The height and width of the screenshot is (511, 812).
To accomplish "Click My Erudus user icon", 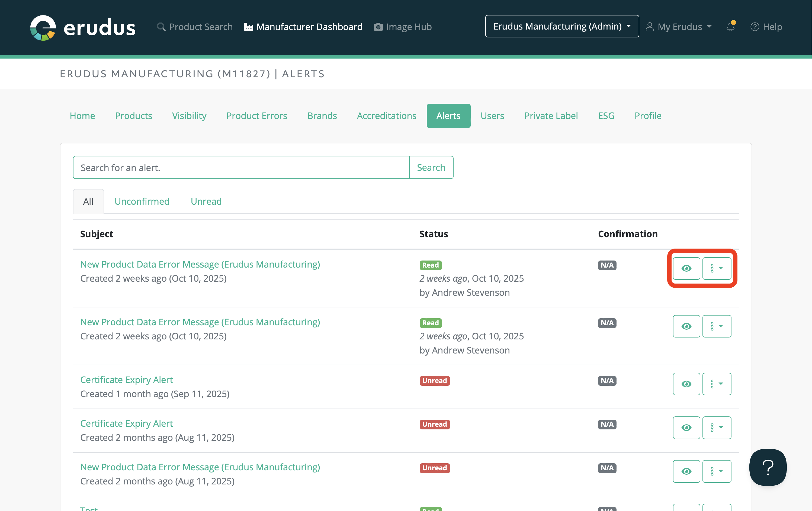I will pos(649,27).
